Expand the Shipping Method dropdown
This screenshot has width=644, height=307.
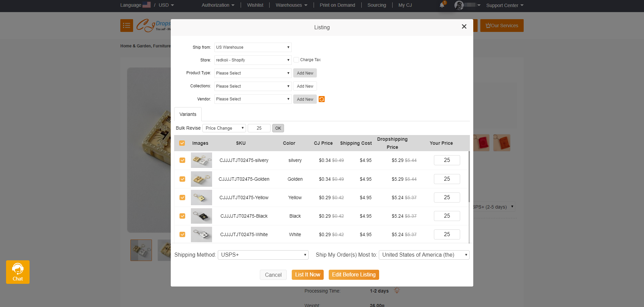pos(263,255)
